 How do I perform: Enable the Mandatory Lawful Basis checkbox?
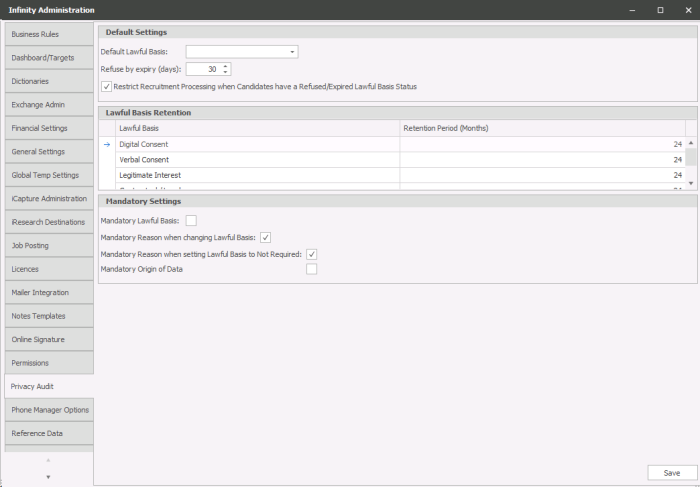coord(191,220)
